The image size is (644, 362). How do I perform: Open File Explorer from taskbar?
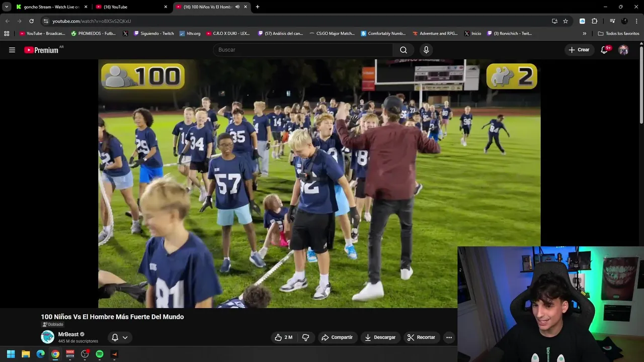(26, 354)
